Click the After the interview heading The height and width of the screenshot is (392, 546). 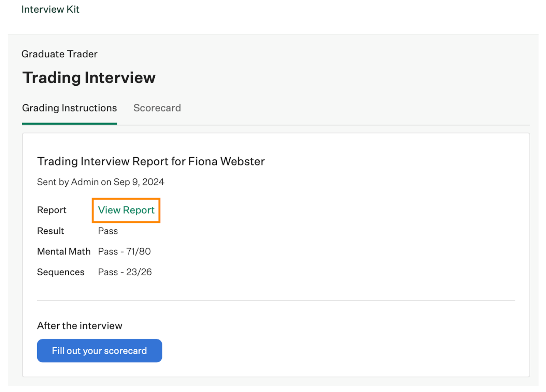[80, 326]
